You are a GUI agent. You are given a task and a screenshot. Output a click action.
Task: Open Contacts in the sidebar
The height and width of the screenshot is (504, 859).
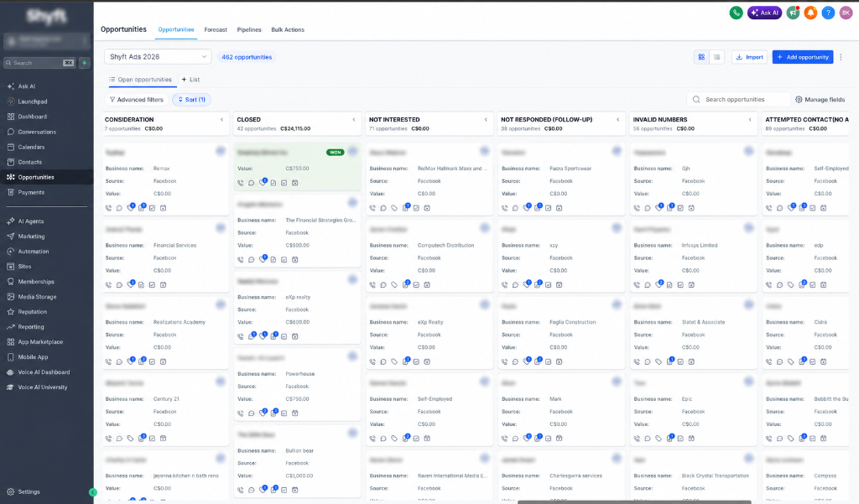(29, 162)
